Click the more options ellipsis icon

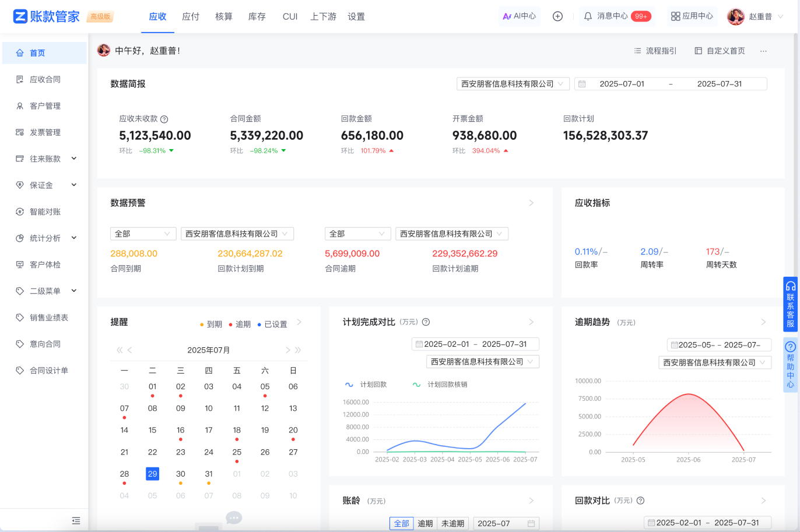click(763, 51)
